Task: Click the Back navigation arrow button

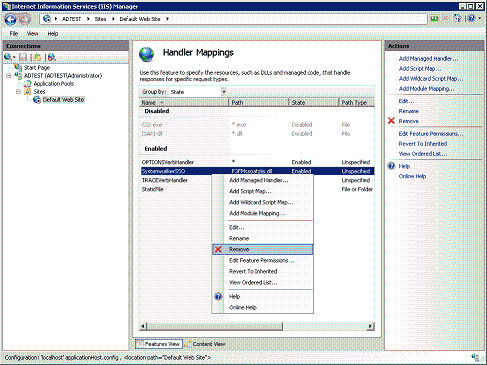Action: click(10, 19)
